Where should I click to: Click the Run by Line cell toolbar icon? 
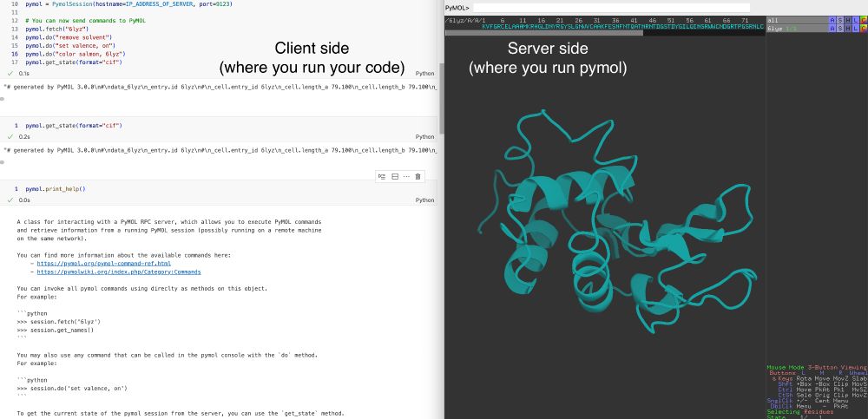click(x=381, y=177)
